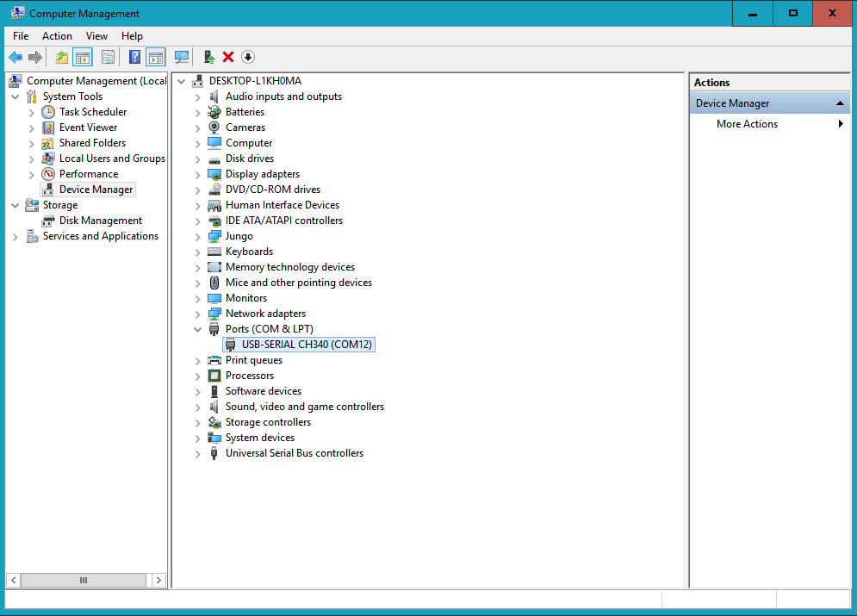Click the red X Uninstall device icon

click(x=228, y=57)
